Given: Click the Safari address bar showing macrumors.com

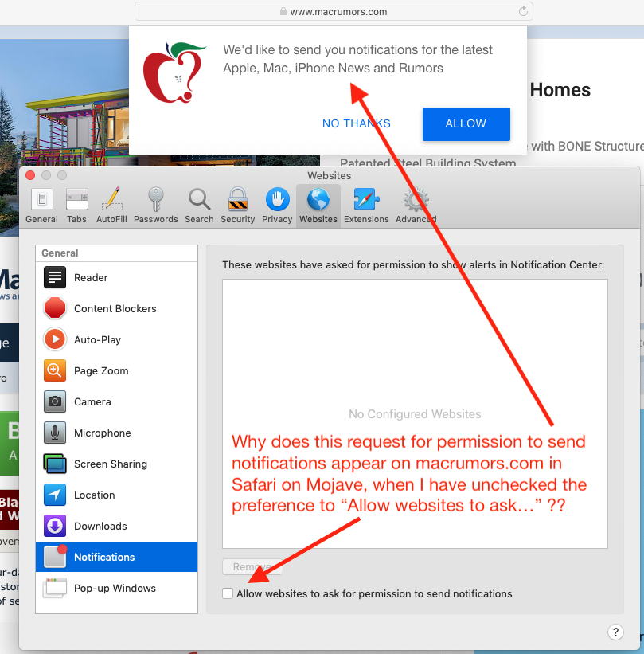Looking at the screenshot, I should pos(334,12).
